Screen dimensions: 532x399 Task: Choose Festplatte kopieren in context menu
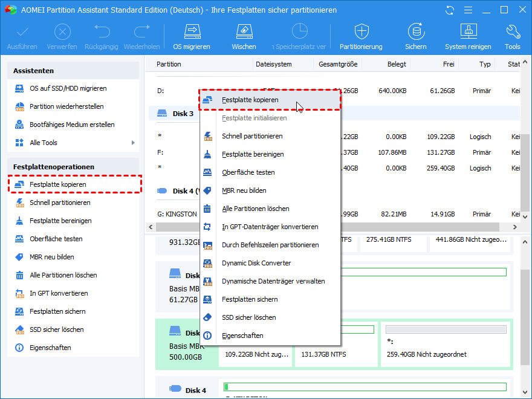click(270, 100)
